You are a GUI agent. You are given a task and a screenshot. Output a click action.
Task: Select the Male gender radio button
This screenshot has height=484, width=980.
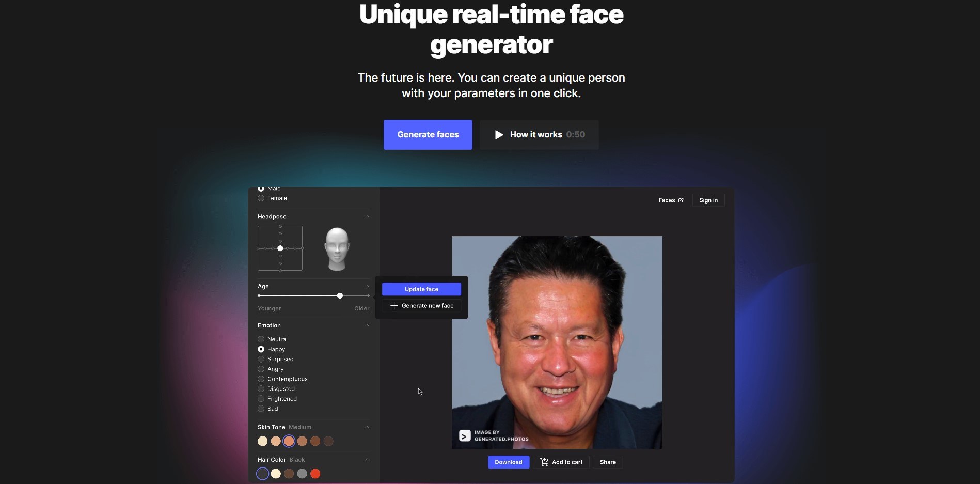pos(261,189)
